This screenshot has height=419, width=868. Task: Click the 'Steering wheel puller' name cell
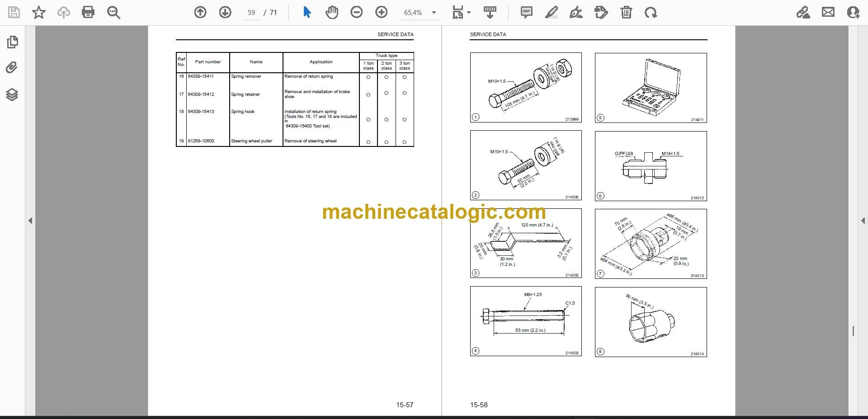coord(251,141)
